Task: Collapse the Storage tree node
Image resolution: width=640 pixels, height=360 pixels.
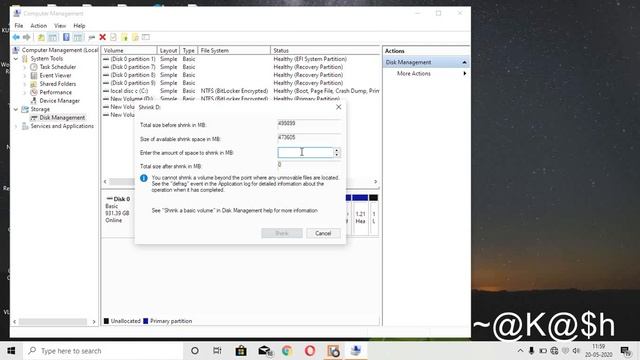Action: (16, 109)
